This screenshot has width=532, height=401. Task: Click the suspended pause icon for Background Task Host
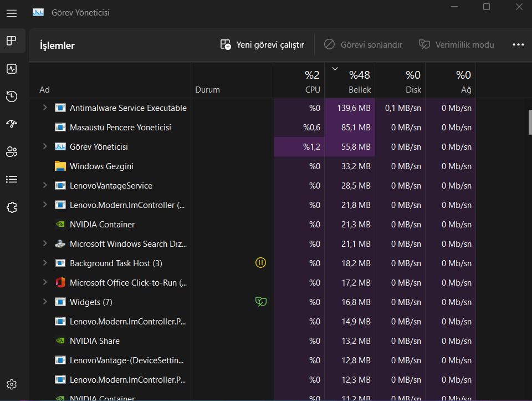pyautogui.click(x=260, y=263)
